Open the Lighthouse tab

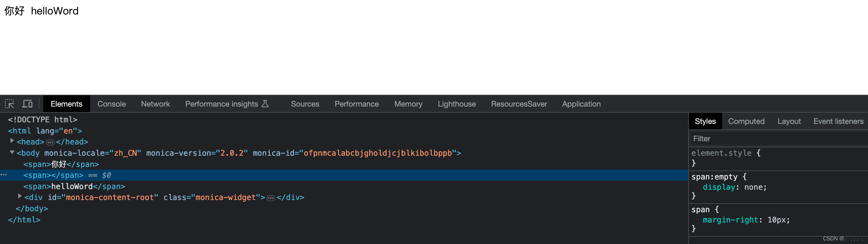point(456,104)
